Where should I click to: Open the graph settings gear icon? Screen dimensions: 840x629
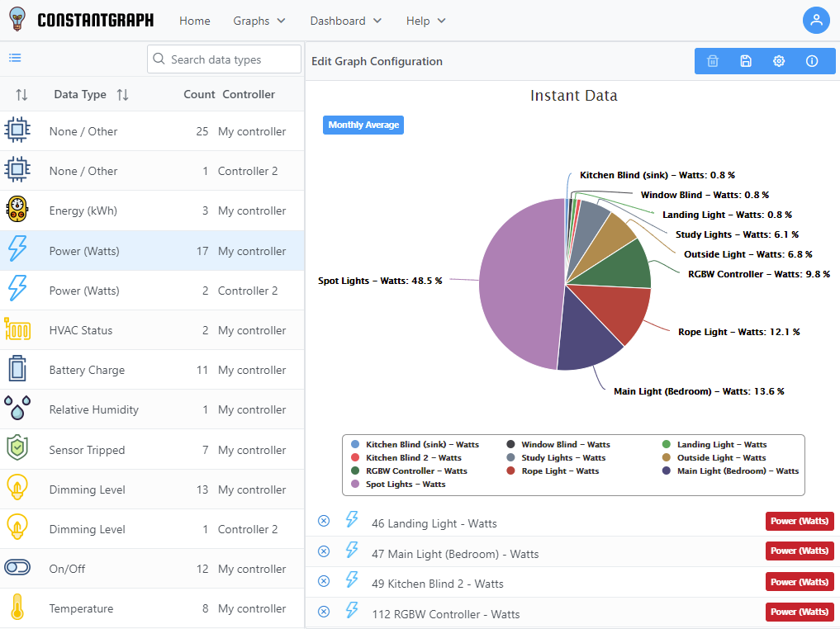(x=778, y=60)
